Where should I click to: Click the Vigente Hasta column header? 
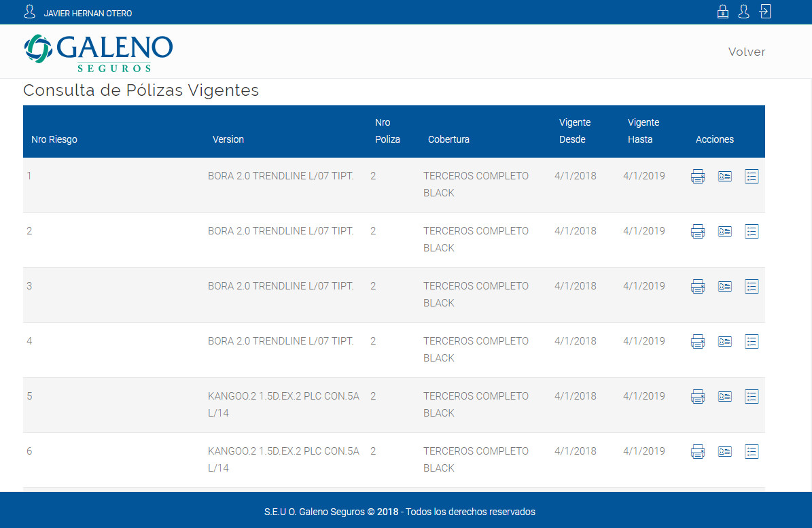(643, 131)
